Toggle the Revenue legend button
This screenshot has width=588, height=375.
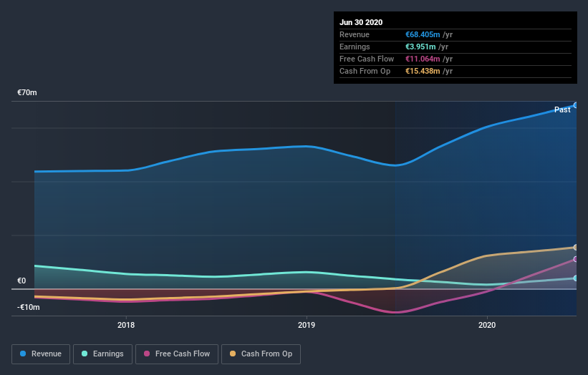[x=41, y=354]
